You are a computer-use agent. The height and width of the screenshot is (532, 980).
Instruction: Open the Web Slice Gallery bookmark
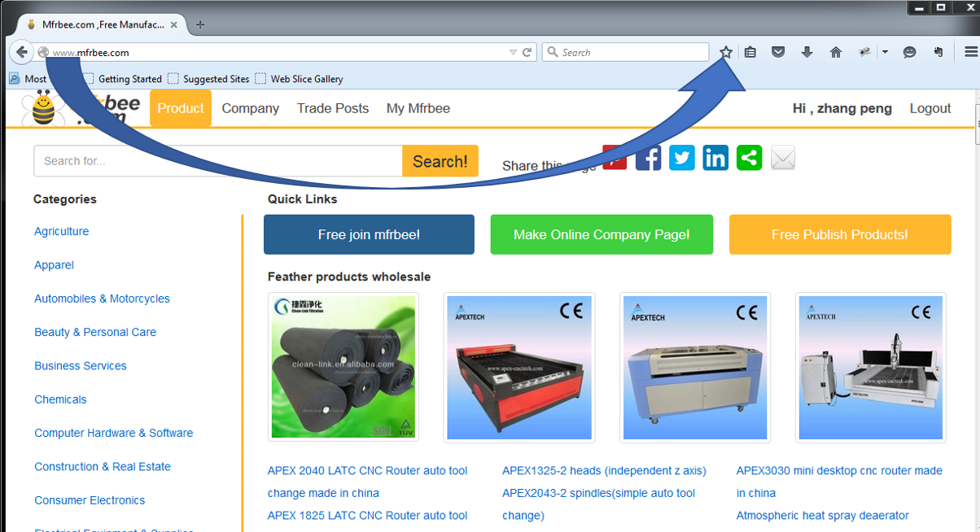click(299, 79)
